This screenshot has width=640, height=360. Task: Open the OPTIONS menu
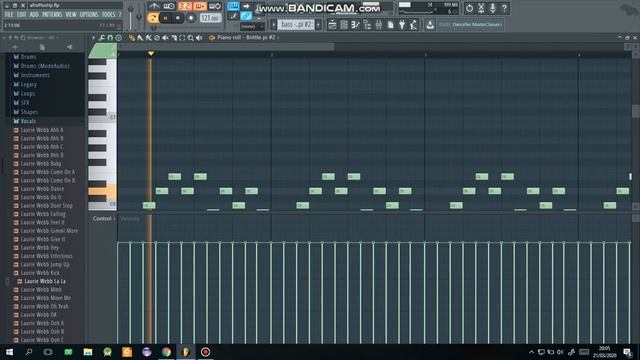(x=89, y=15)
